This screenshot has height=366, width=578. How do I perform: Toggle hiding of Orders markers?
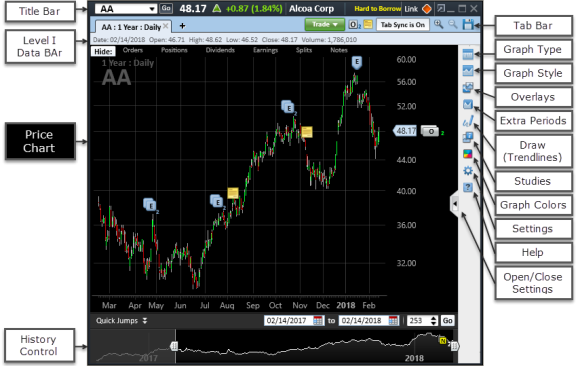click(x=133, y=50)
